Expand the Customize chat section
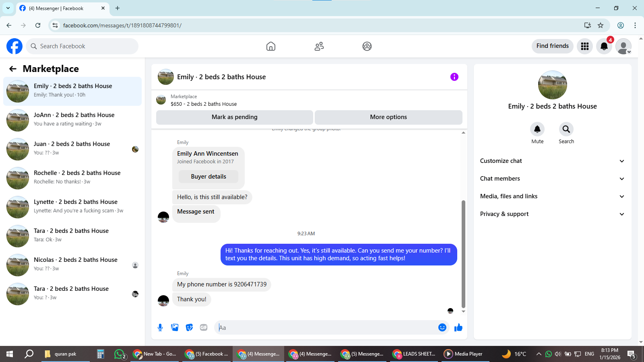Screen dimensions: 644x362 (552, 161)
